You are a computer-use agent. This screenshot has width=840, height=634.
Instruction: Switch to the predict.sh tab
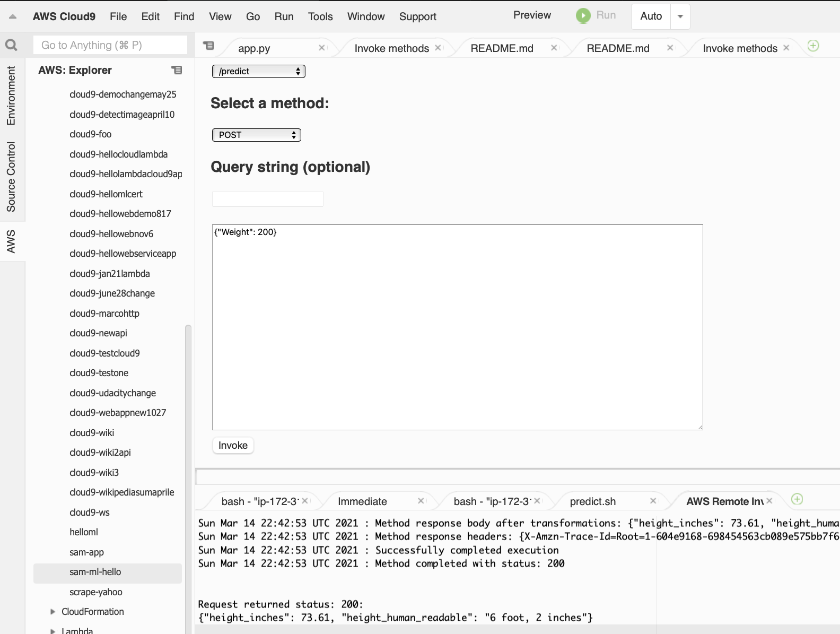(x=593, y=501)
